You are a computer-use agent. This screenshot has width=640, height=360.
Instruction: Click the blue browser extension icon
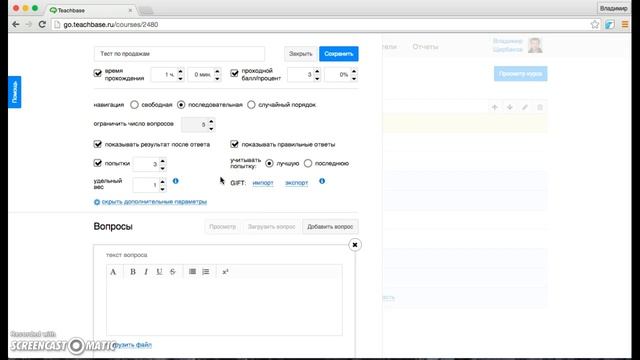610,24
